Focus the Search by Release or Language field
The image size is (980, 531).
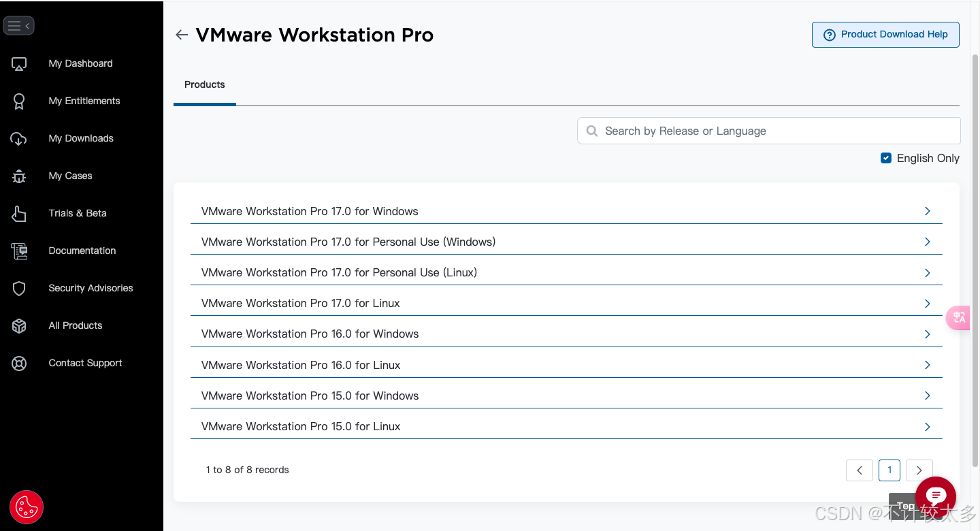(x=769, y=131)
